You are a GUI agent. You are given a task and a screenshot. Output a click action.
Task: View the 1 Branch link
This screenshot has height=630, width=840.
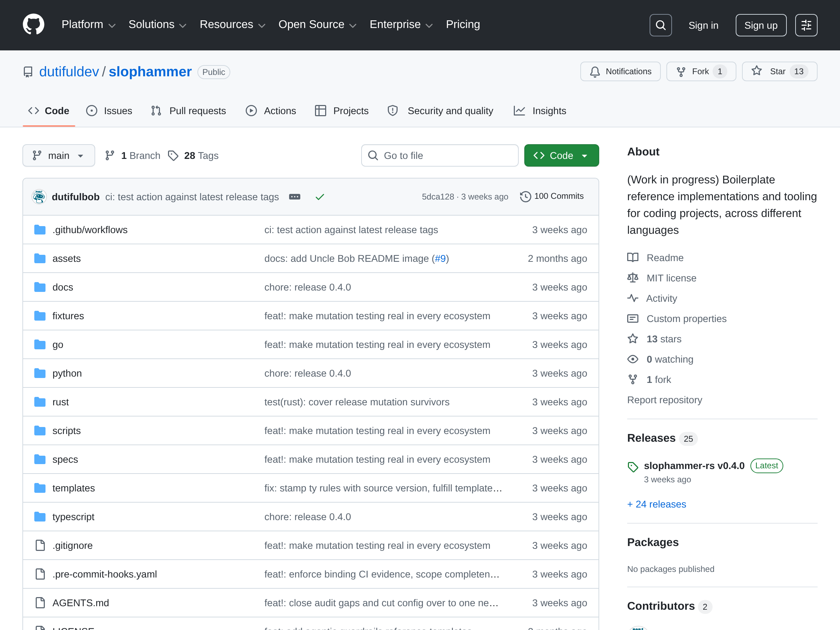(133, 156)
